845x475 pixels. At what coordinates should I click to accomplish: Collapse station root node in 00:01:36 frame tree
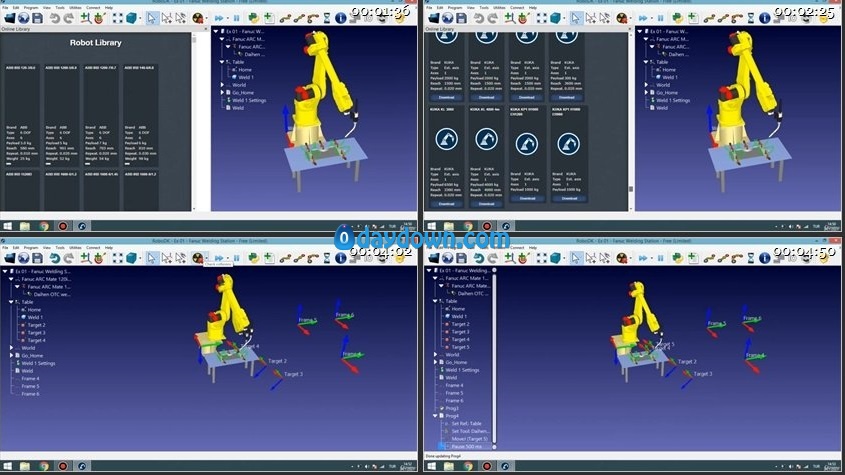pos(216,31)
